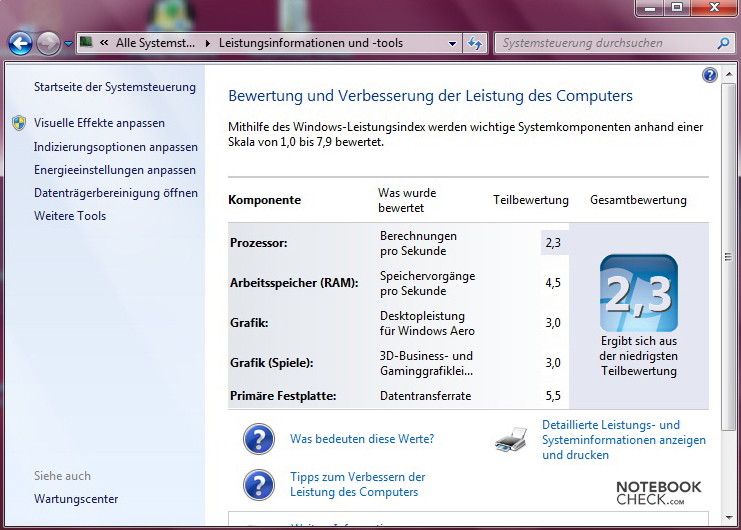Image resolution: width=741 pixels, height=530 pixels.
Task: Expand the double-chevron breadcrumb overflow
Action: pyautogui.click(x=104, y=43)
